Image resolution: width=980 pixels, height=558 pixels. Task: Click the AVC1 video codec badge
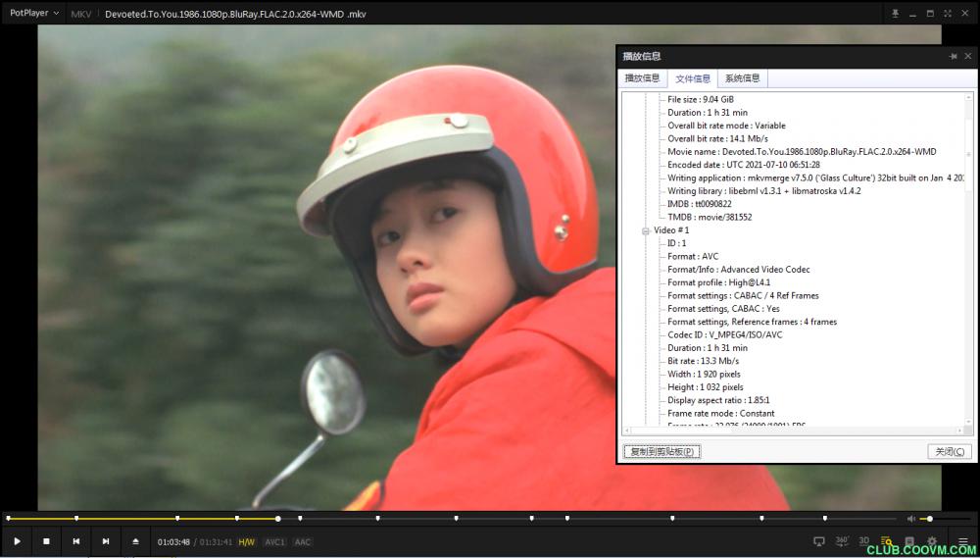tap(274, 542)
